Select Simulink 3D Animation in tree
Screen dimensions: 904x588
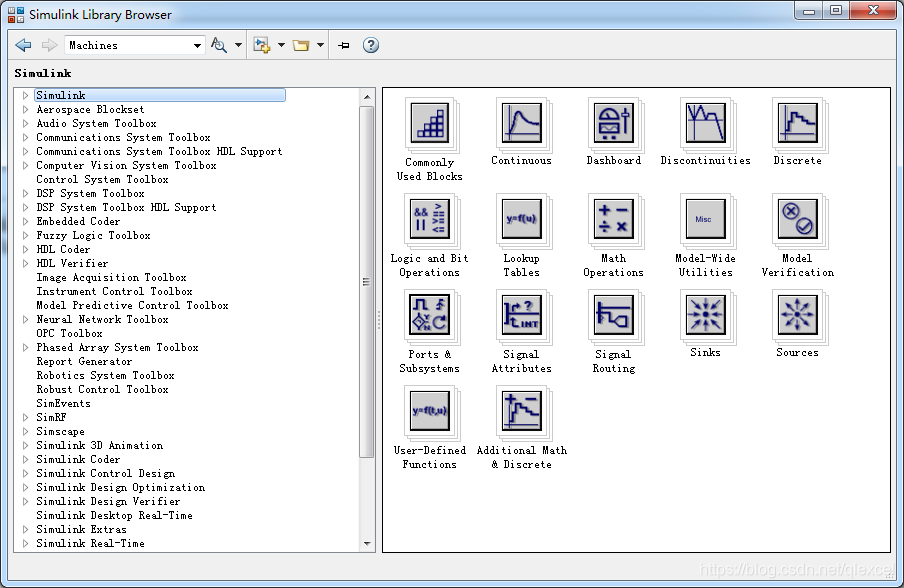(100, 445)
